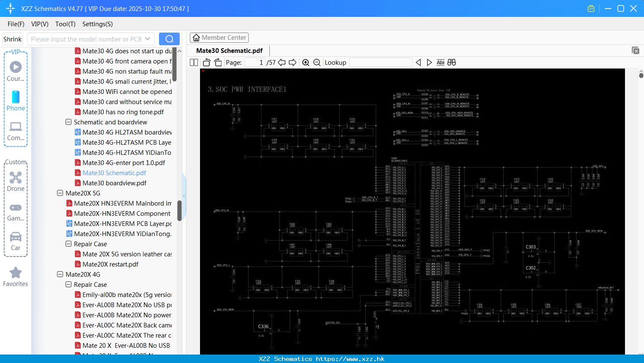Open Mate30 4G-HL2TASM PCB Layer file
Image resolution: width=644 pixels, height=363 pixels.
[123, 142]
